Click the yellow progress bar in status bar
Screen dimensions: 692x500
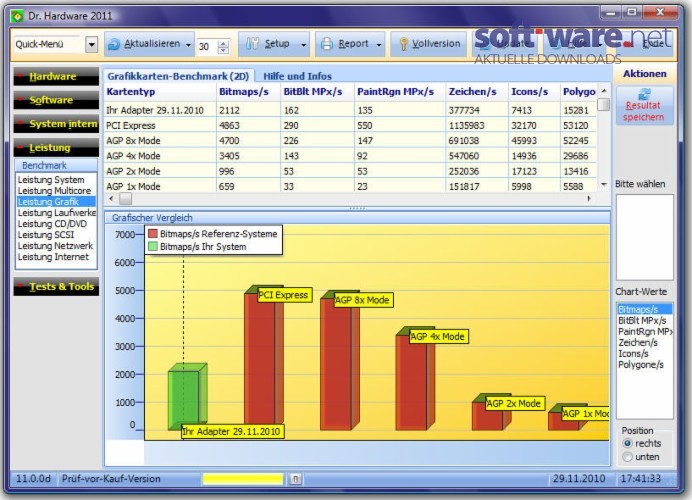tap(243, 479)
